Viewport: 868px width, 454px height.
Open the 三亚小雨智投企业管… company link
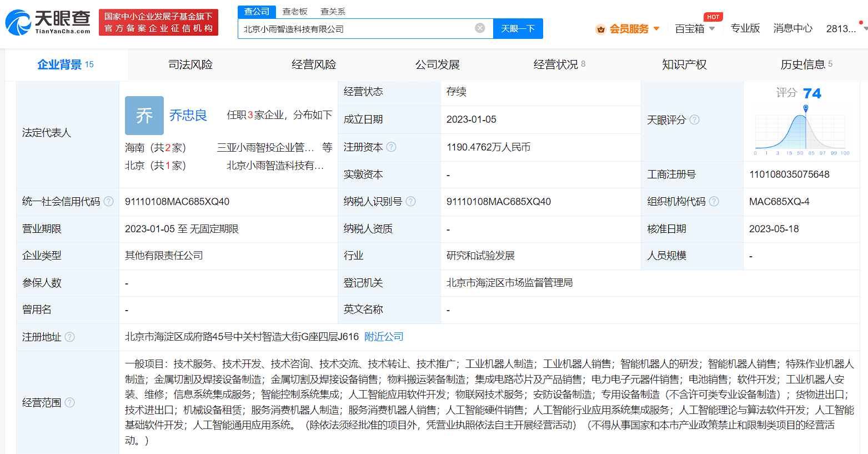pyautogui.click(x=265, y=147)
